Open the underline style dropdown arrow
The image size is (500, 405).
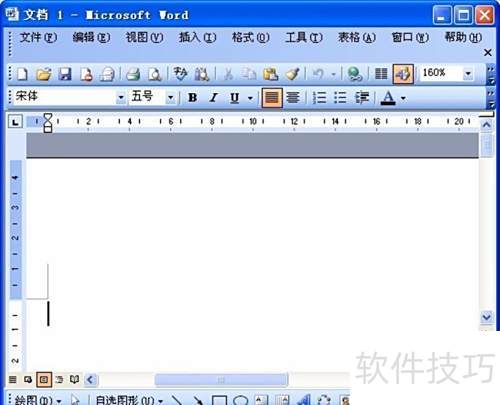(x=250, y=98)
